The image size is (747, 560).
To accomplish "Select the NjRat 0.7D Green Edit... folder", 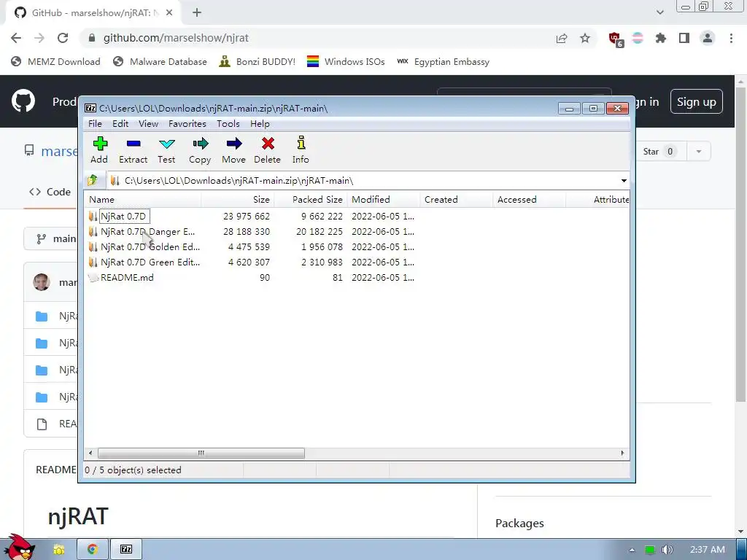I will pyautogui.click(x=357, y=262).
